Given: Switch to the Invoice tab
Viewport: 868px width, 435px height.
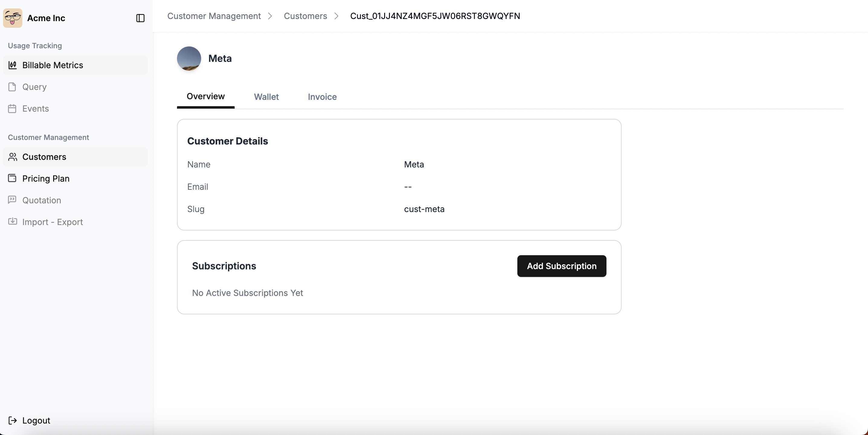Looking at the screenshot, I should [322, 97].
